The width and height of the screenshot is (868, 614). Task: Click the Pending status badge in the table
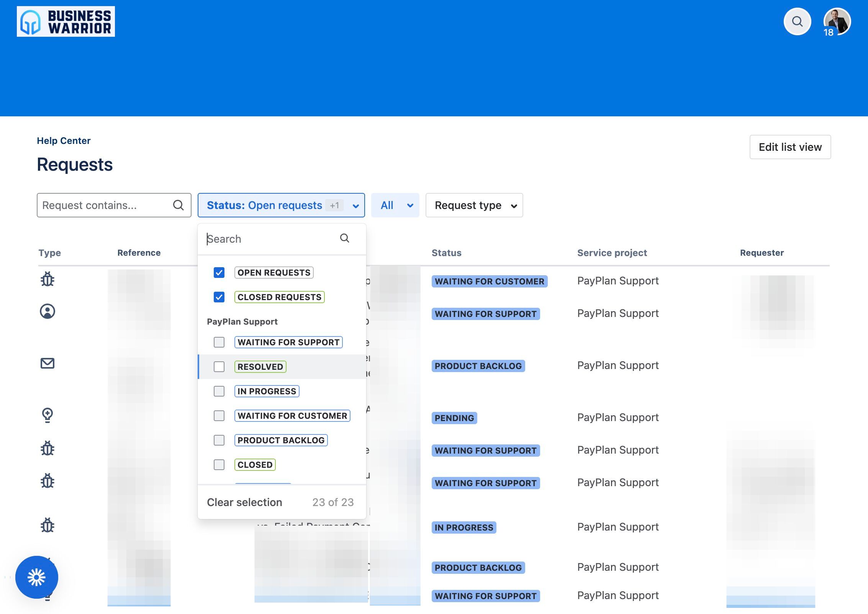(454, 418)
